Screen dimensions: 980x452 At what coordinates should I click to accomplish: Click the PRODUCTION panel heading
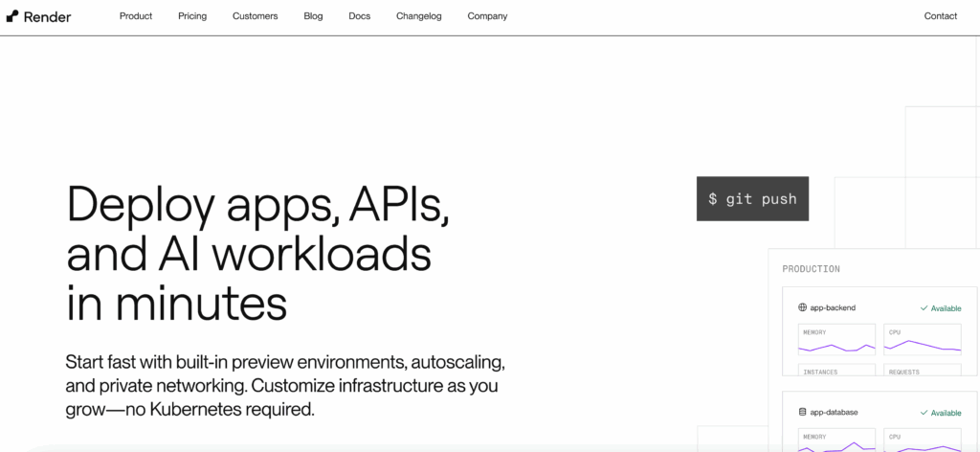point(811,269)
